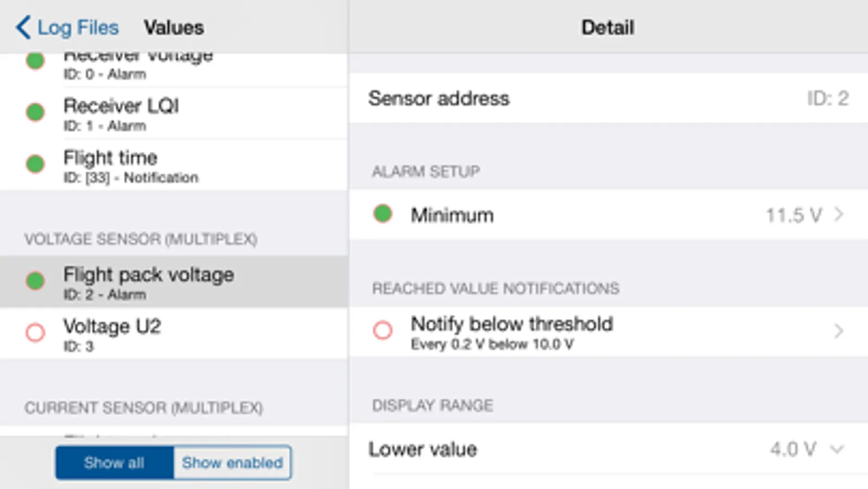Select the Receiver LQI list row
The image size is (868, 489).
[x=174, y=113]
